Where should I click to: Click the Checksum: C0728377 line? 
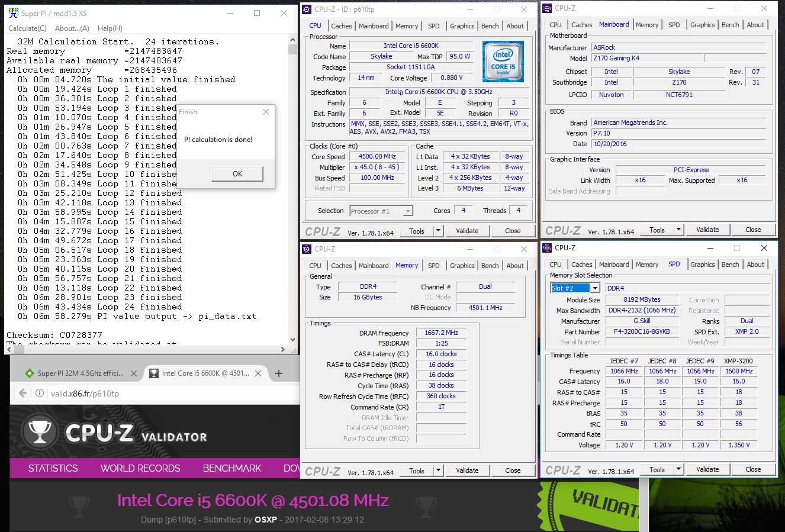click(x=54, y=335)
